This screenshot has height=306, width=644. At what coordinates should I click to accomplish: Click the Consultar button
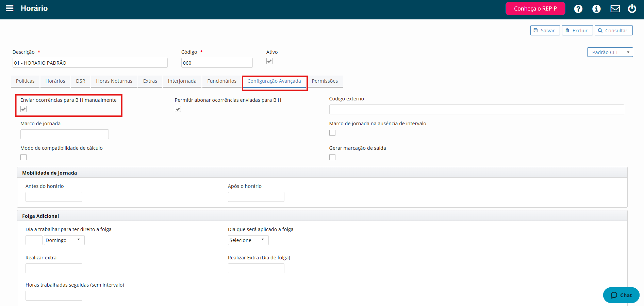(614, 30)
